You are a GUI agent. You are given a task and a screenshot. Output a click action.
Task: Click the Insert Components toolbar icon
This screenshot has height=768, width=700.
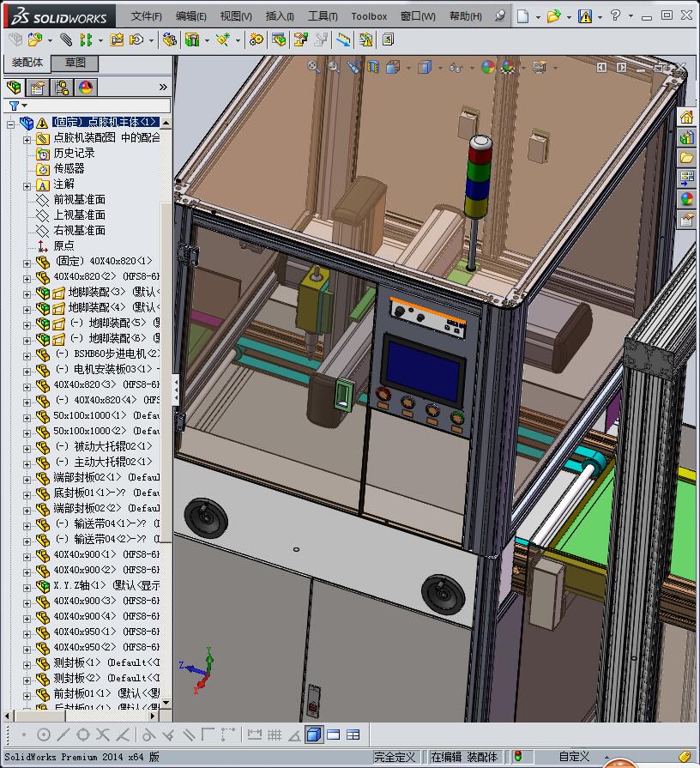(x=35, y=39)
